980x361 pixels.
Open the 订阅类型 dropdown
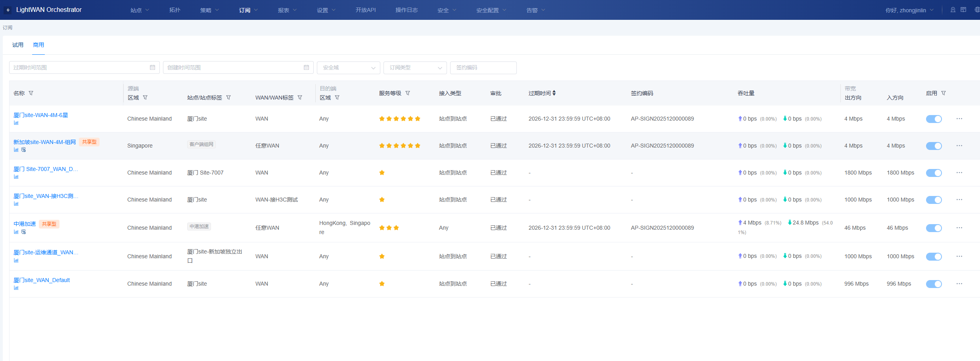[x=415, y=68]
